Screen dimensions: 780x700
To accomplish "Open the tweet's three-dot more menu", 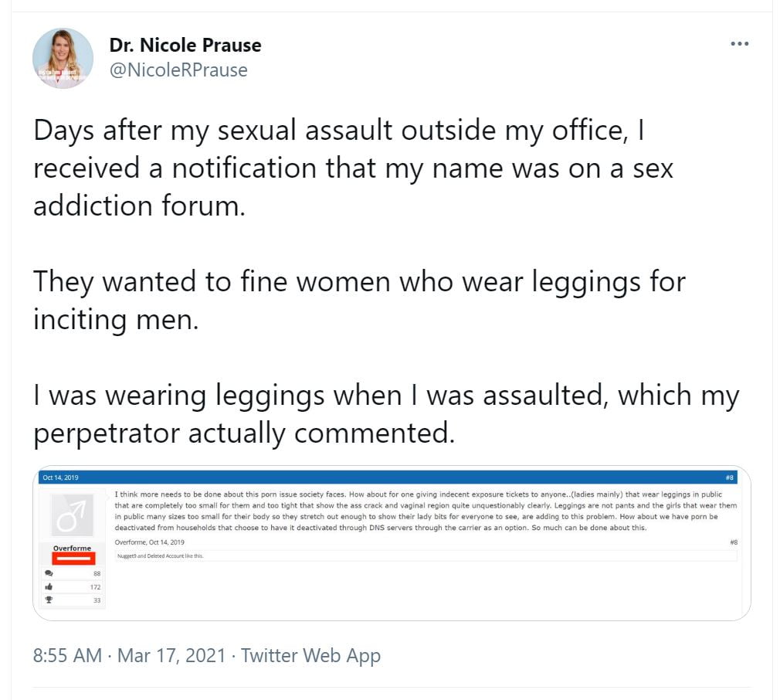I will pyautogui.click(x=739, y=44).
